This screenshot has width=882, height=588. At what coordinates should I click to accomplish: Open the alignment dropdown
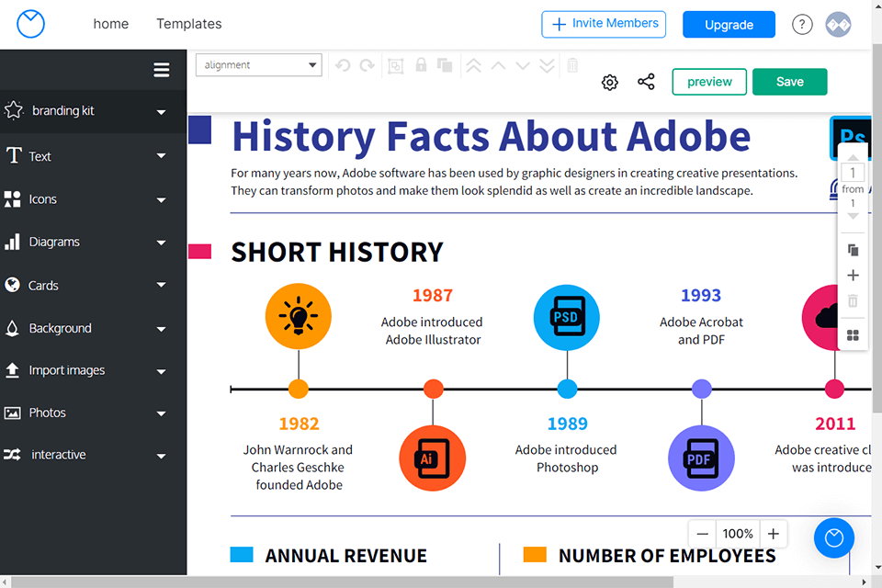(x=259, y=64)
